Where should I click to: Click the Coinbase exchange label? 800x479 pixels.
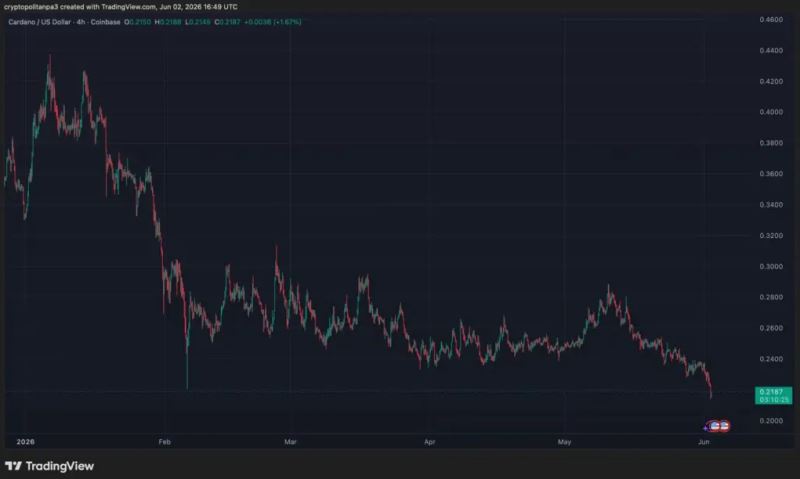point(106,22)
